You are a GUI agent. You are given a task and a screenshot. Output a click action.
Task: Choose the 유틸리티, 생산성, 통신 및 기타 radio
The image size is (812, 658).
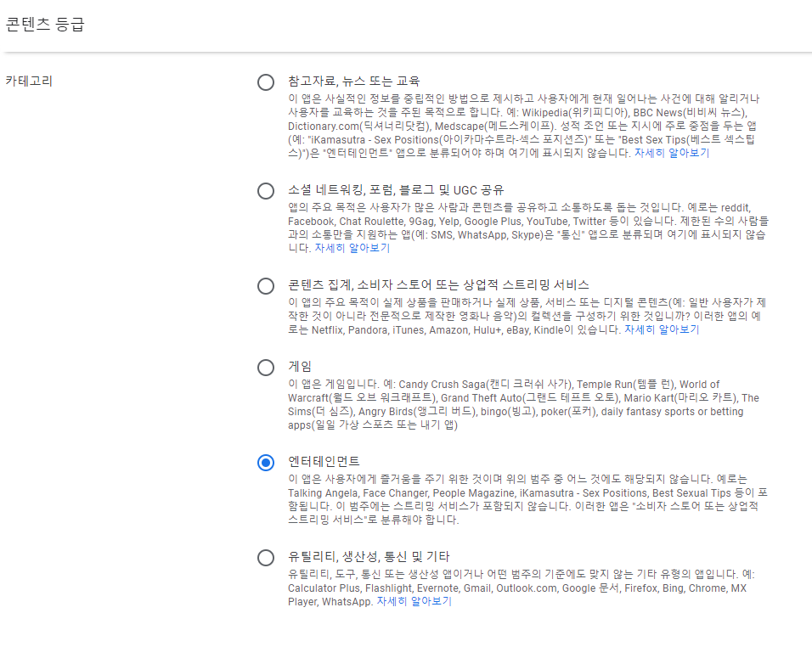[266, 558]
